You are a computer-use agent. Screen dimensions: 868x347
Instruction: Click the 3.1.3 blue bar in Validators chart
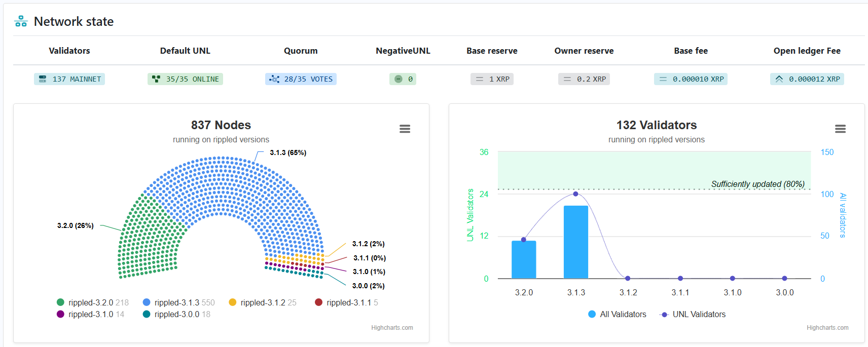click(576, 242)
